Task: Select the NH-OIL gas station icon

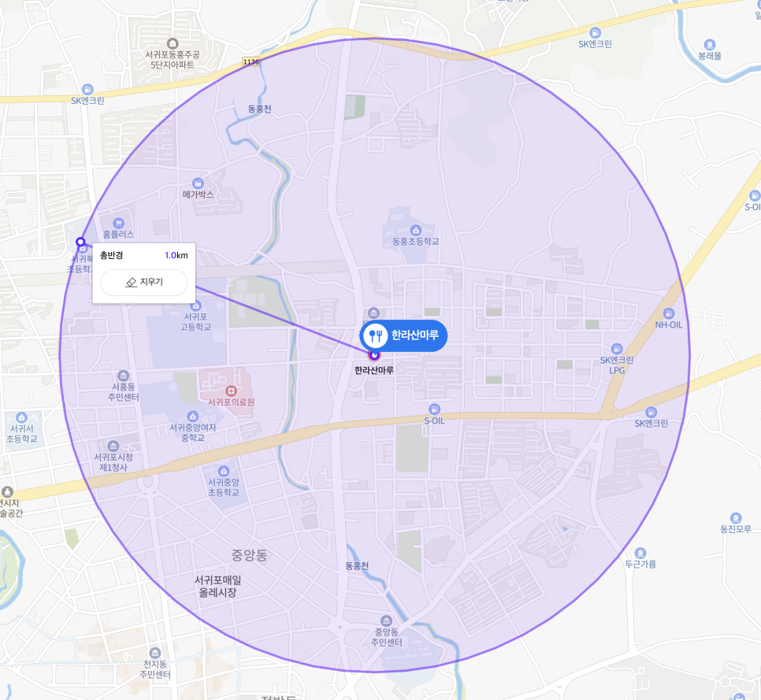Action: pos(668,313)
